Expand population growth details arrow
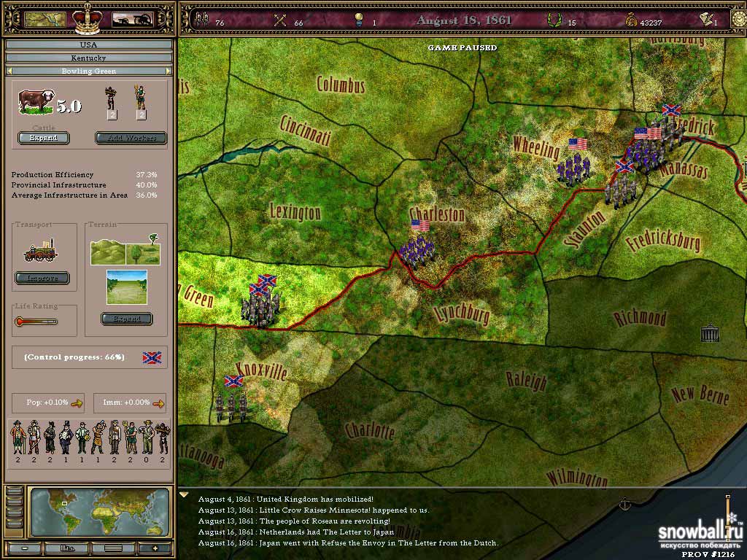Viewport: 747px width, 560px height. coord(77,402)
